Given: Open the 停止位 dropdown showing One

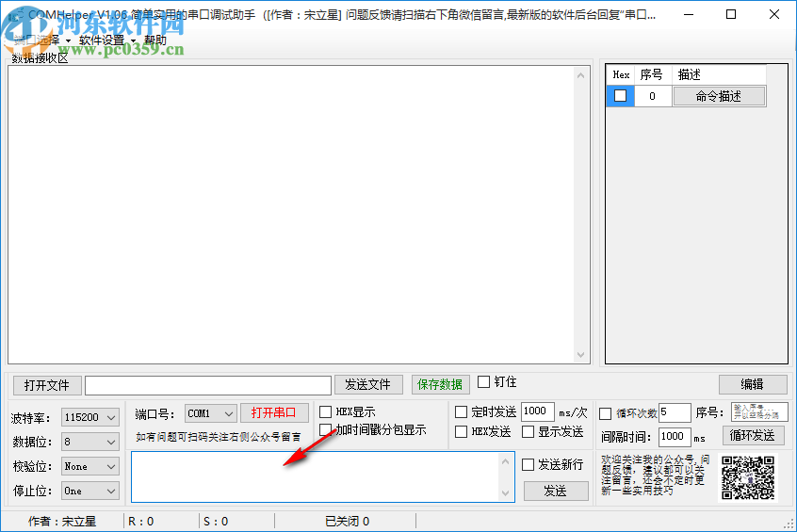Looking at the screenshot, I should (x=89, y=491).
